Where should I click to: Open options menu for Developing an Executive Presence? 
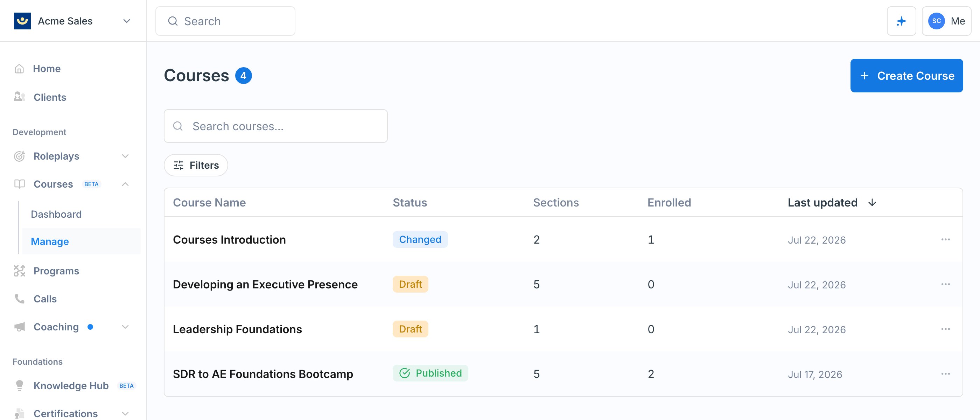pos(945,284)
